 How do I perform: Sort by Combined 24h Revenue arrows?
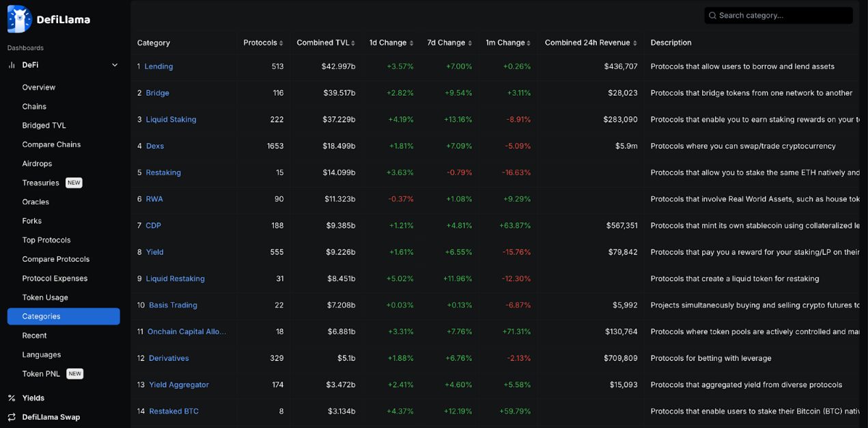pyautogui.click(x=635, y=43)
